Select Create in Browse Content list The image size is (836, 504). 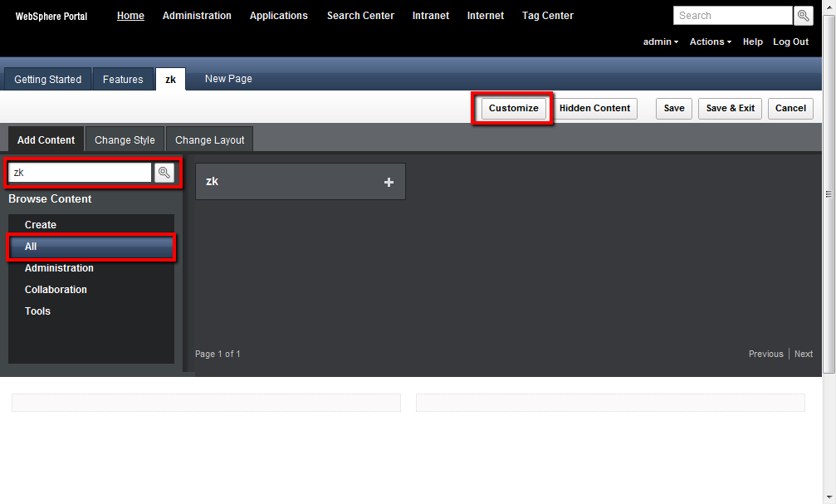(91, 224)
